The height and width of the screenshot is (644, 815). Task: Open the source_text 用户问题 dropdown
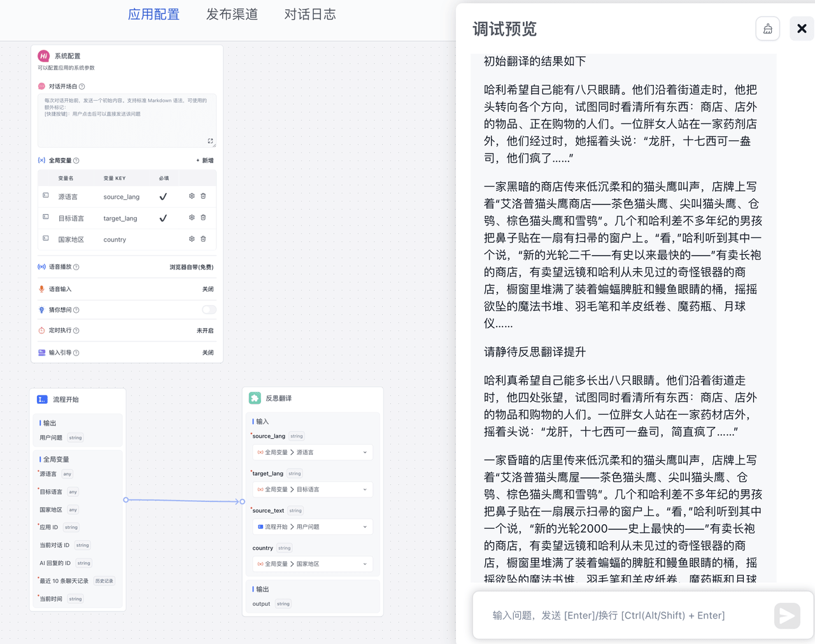(x=312, y=527)
